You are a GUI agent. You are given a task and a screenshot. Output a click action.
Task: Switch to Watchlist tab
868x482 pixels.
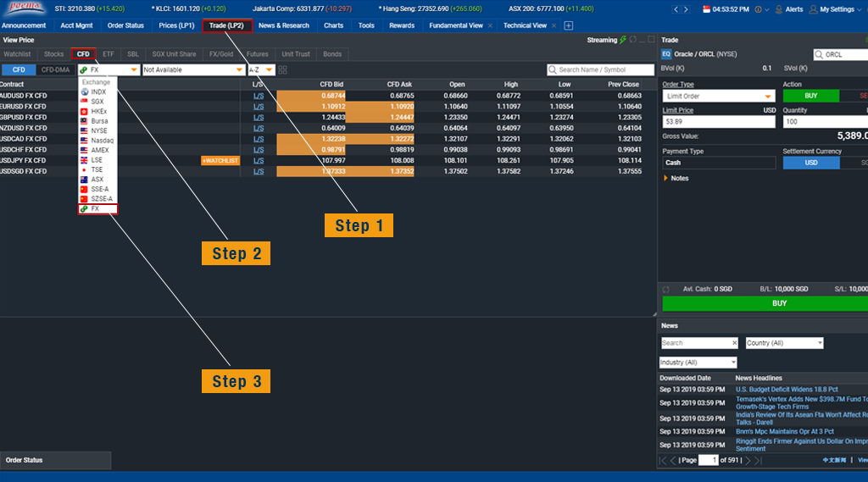point(17,54)
